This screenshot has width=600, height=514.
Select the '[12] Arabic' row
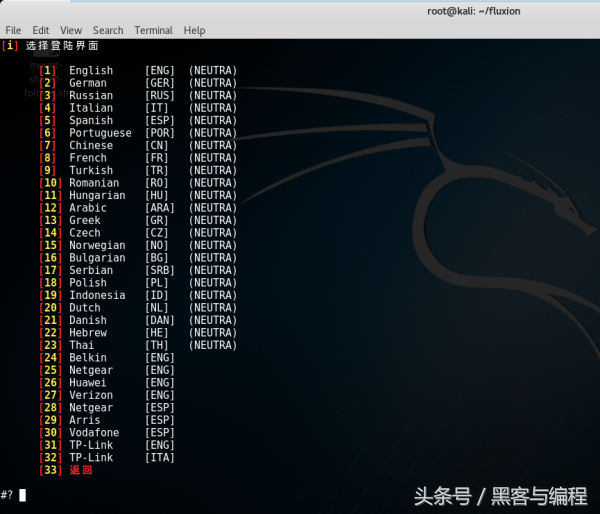point(138,208)
